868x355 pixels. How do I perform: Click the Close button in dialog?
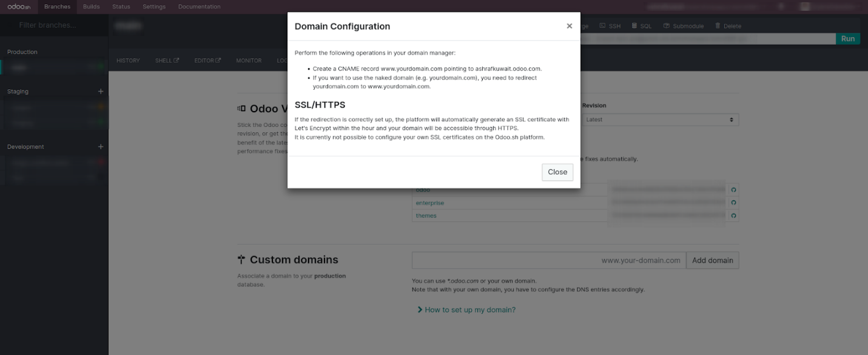point(557,172)
